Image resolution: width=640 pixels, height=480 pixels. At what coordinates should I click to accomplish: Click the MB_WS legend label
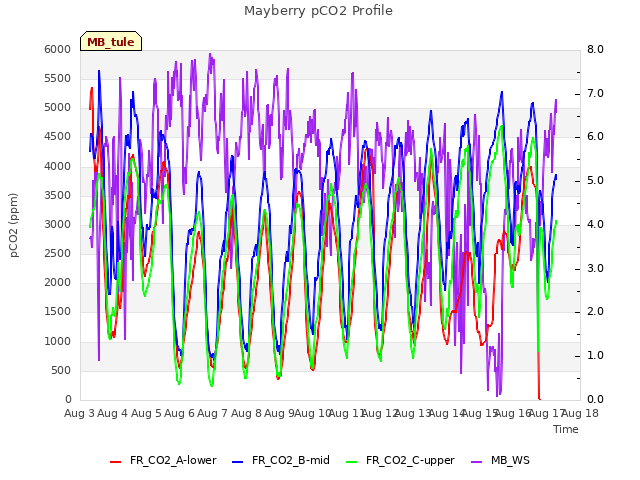point(510,460)
